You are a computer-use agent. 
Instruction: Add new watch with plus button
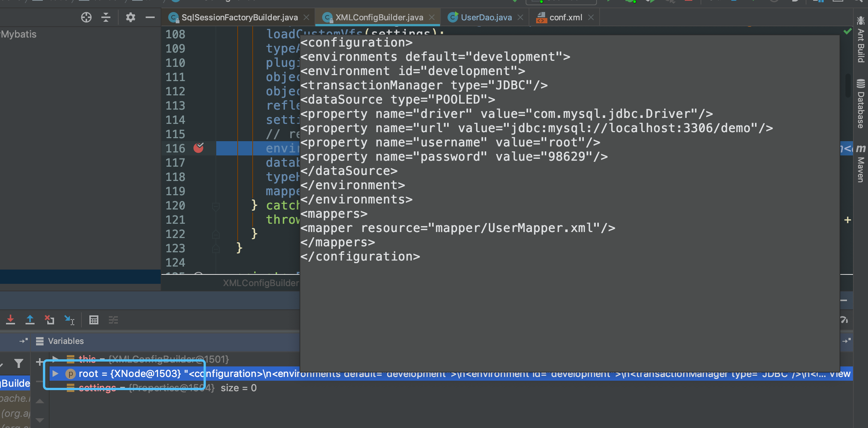tap(39, 362)
